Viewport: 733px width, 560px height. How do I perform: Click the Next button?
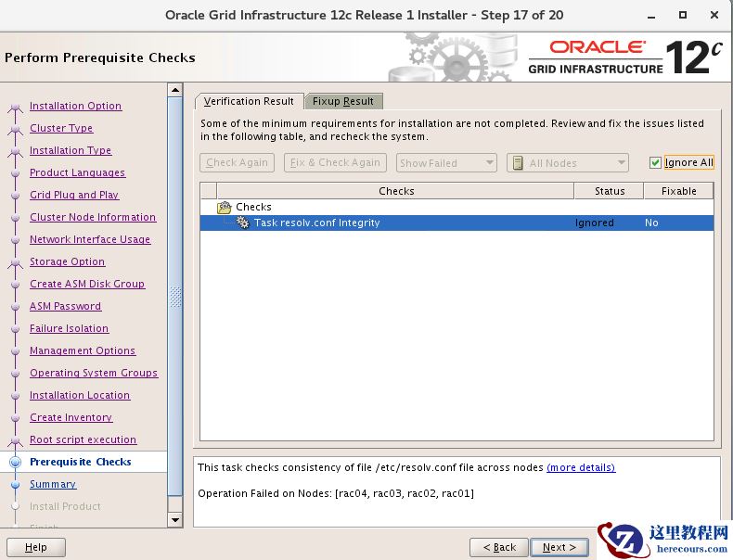coord(559,547)
